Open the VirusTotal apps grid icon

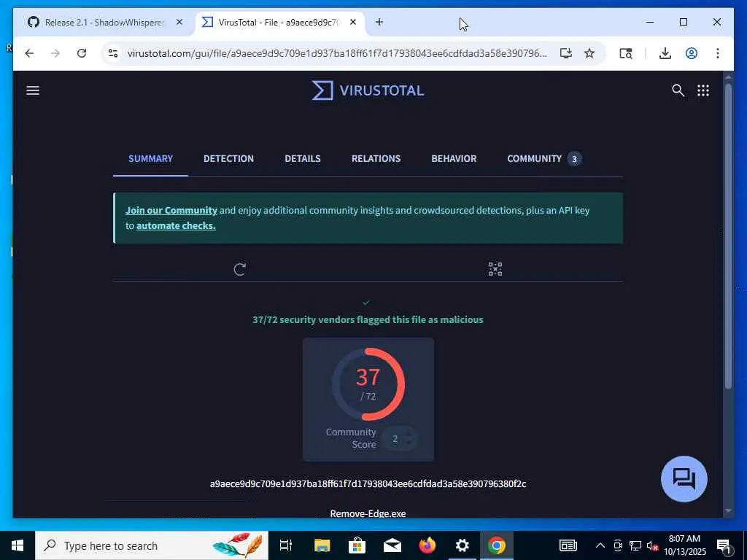[x=703, y=90]
